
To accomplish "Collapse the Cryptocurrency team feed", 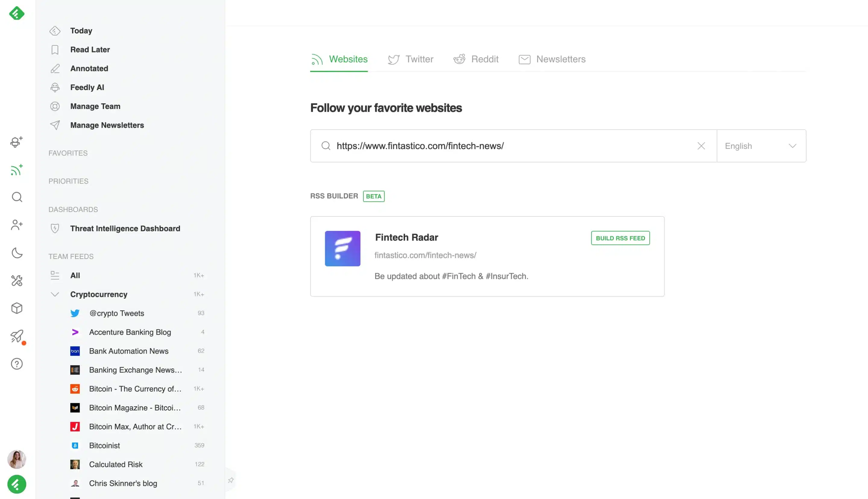I will (55, 294).
